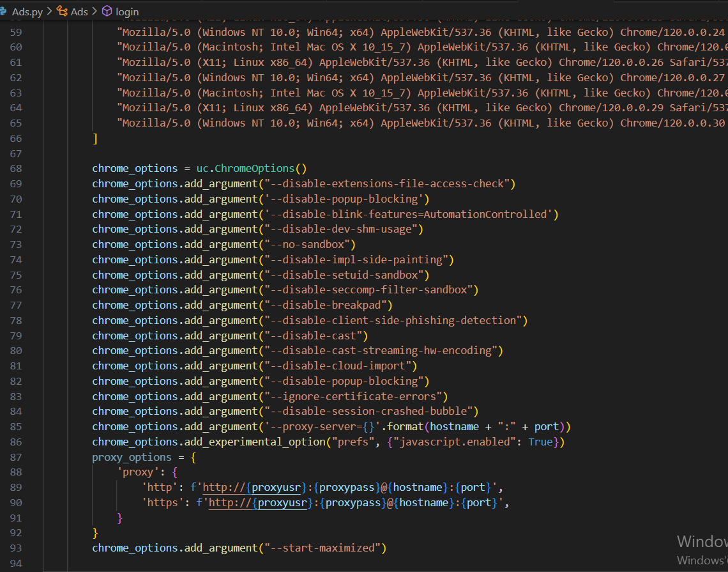Screen dimensions: 728x572
Task: Click line number 73 in gutter
Action: (x=16, y=244)
